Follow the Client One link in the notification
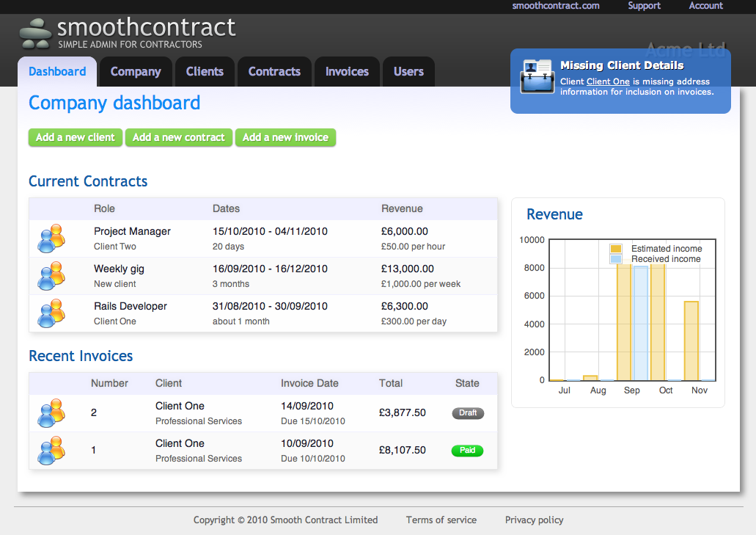Viewport: 756px width, 535px height. (x=608, y=81)
